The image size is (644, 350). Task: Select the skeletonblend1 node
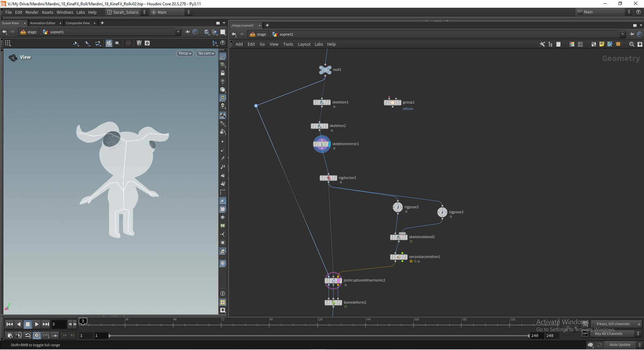coord(399,237)
